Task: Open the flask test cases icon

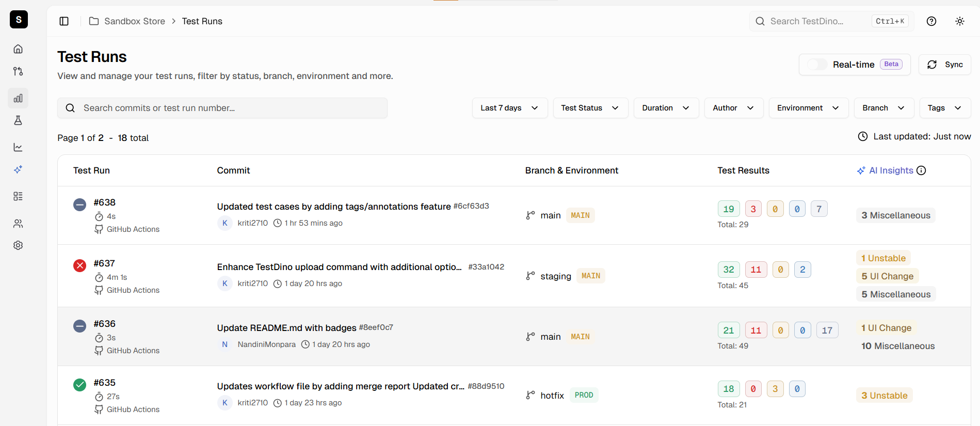Action: click(x=18, y=120)
